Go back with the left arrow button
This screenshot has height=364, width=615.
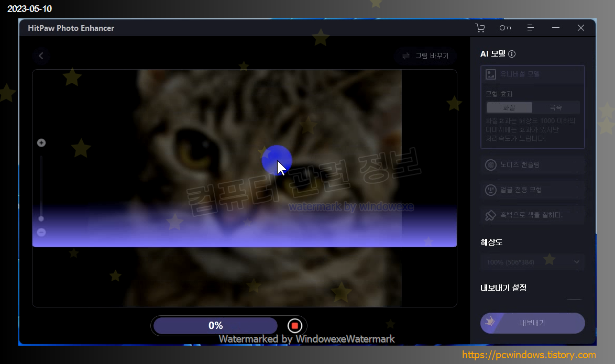41,56
